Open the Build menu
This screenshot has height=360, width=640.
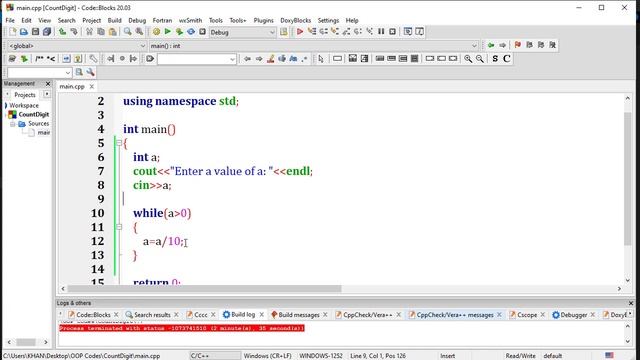click(114, 20)
